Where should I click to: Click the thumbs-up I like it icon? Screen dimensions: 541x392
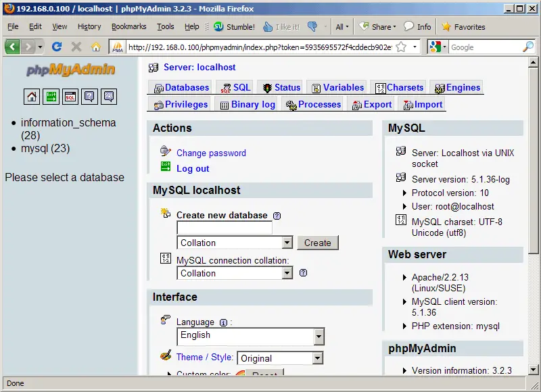tap(268, 26)
